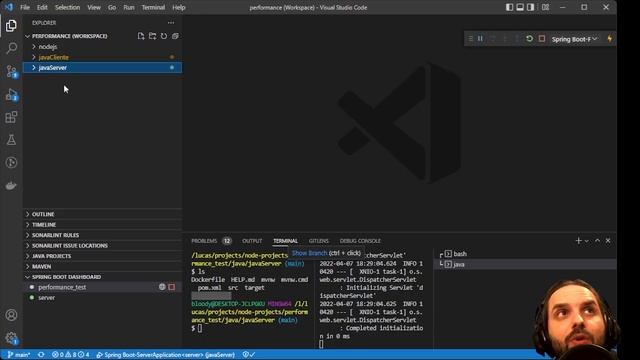Image resolution: width=640 pixels, height=360 pixels.
Task: Switch to the Problems tab
Action: pyautogui.click(x=204, y=241)
